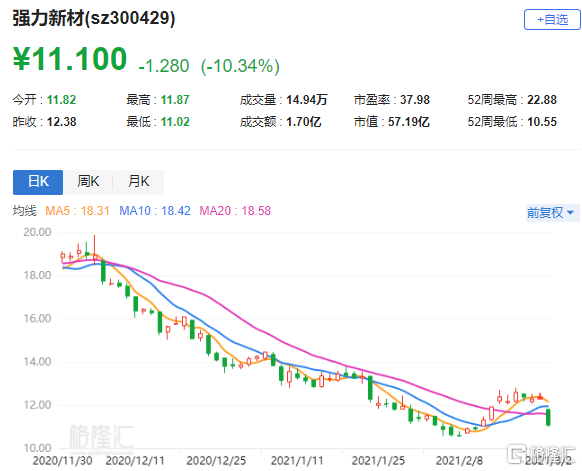The image size is (582, 471).
Task: Click the MA20 : 18.58 indicator label
Action: 235,211
